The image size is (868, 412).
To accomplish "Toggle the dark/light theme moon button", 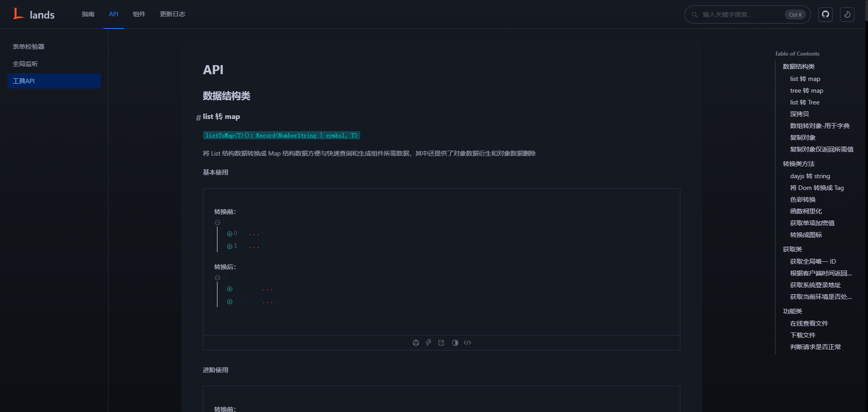I will pos(847,14).
